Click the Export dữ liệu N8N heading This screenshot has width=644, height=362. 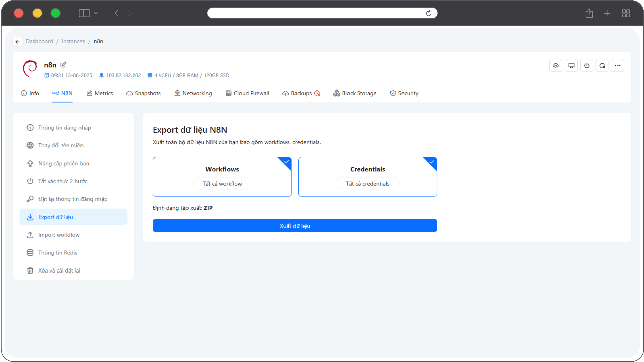point(190,130)
